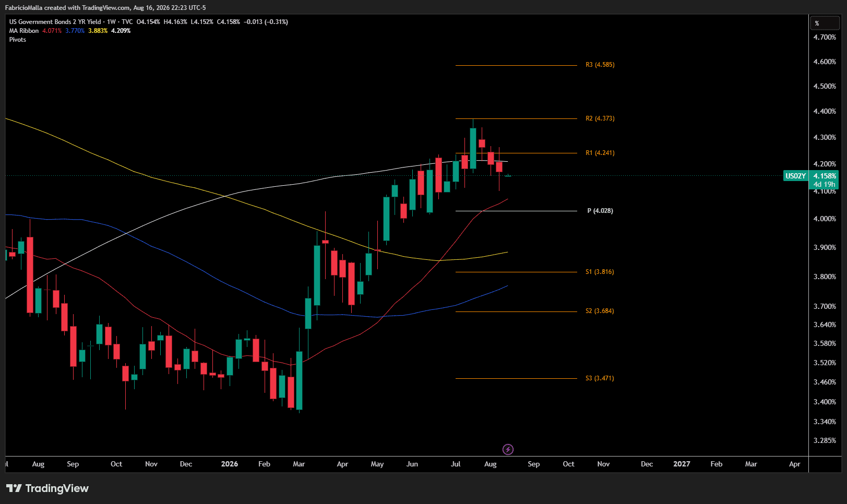The height and width of the screenshot is (504, 847).
Task: Click the 4d 19h bar countdown
Action: (x=824, y=184)
